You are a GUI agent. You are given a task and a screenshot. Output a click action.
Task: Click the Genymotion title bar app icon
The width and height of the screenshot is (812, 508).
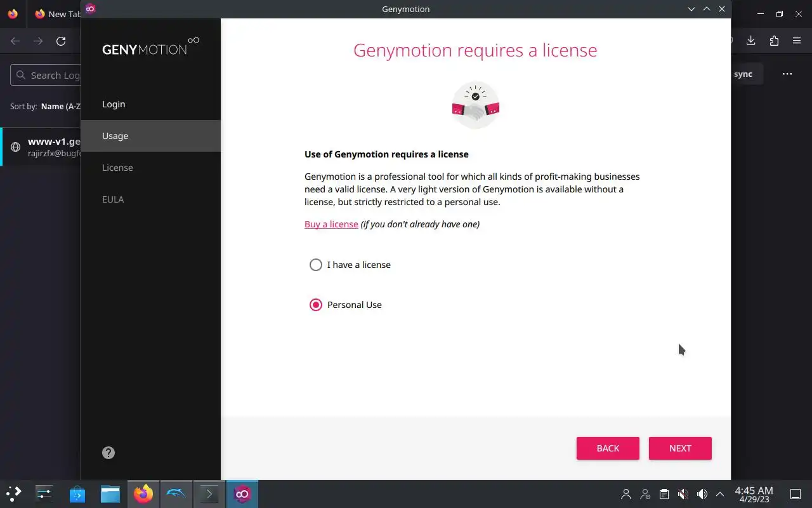(x=90, y=8)
